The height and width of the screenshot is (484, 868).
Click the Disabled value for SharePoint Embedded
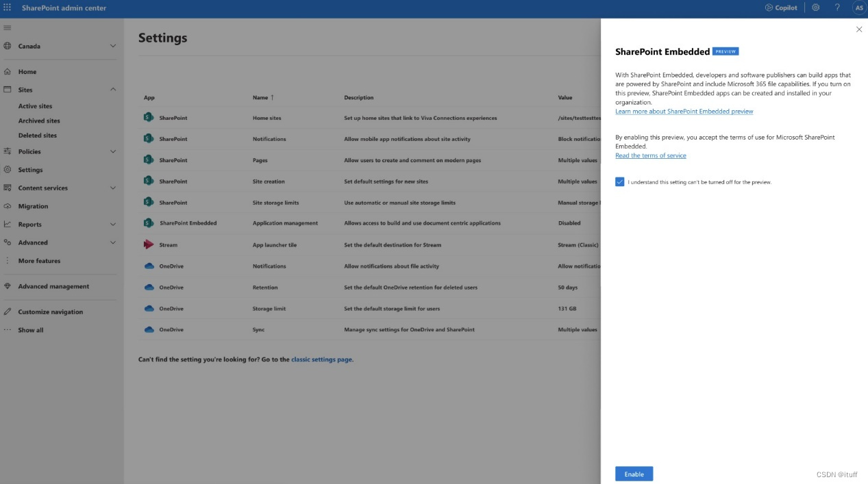(569, 223)
